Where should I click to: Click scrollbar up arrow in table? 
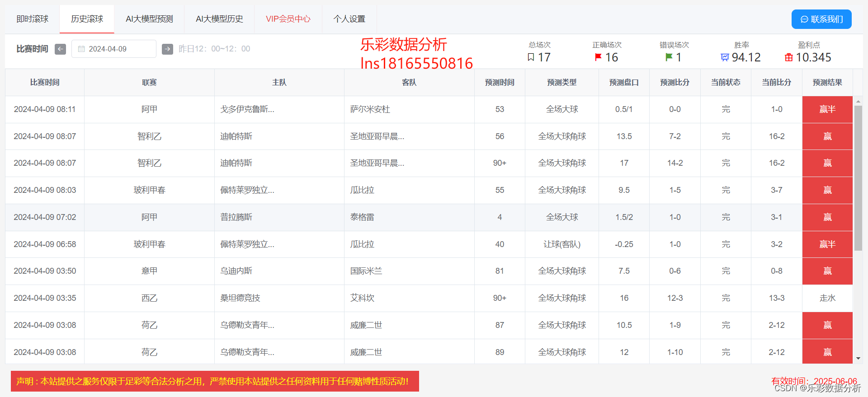(x=858, y=101)
